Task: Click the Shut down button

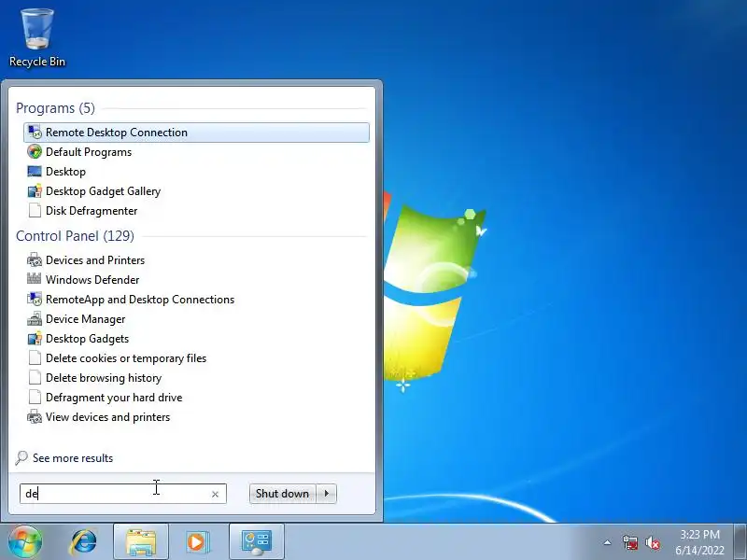Action: (282, 494)
